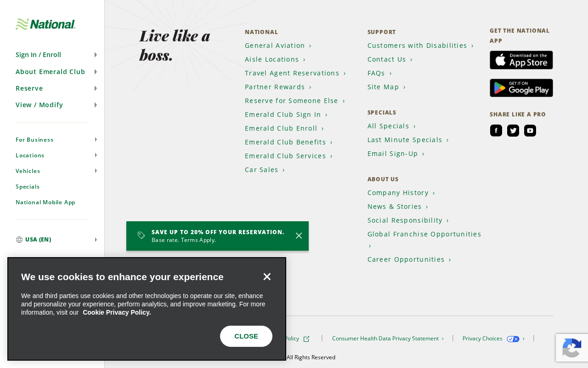The image size is (588, 368).
Task: Open Emerald Club Enroll link
Action: coord(284,128)
